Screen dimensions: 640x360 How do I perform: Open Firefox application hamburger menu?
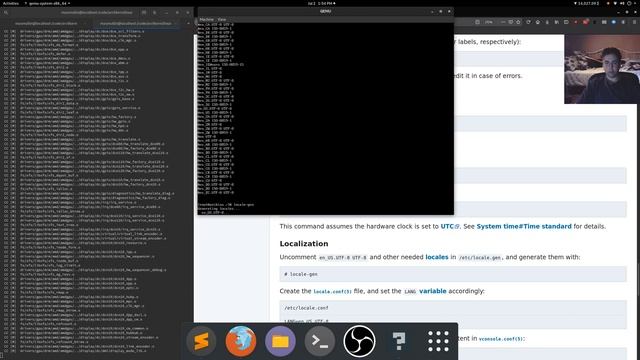click(634, 22)
